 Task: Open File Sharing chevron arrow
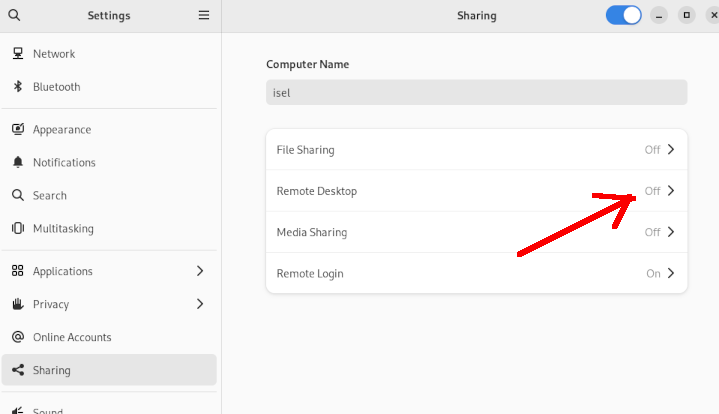tap(671, 150)
